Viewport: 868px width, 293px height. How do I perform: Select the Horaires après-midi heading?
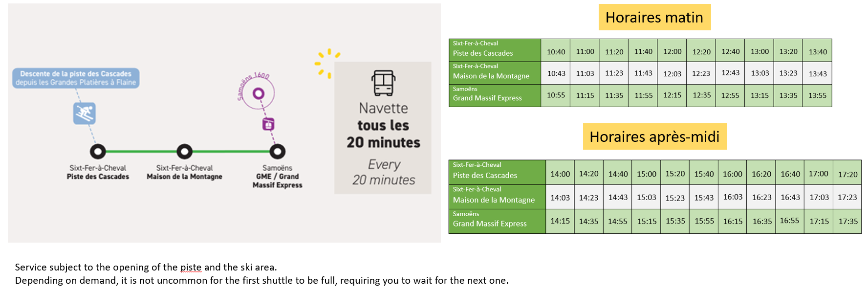[654, 137]
